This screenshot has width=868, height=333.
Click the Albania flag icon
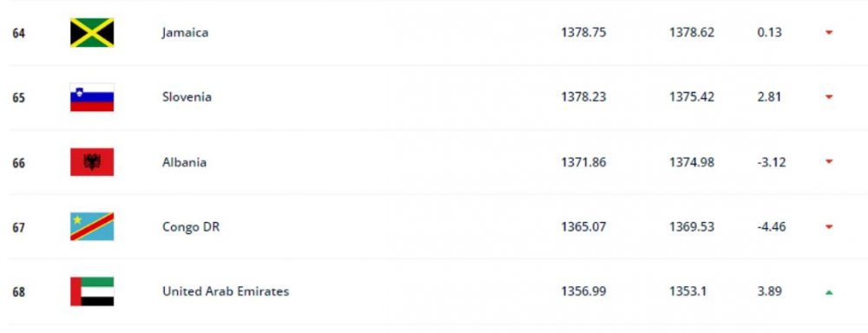(x=92, y=162)
